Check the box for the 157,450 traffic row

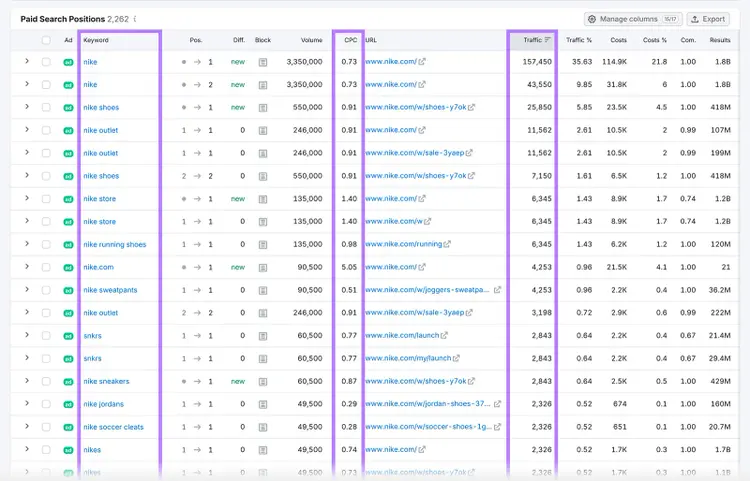[x=46, y=62]
